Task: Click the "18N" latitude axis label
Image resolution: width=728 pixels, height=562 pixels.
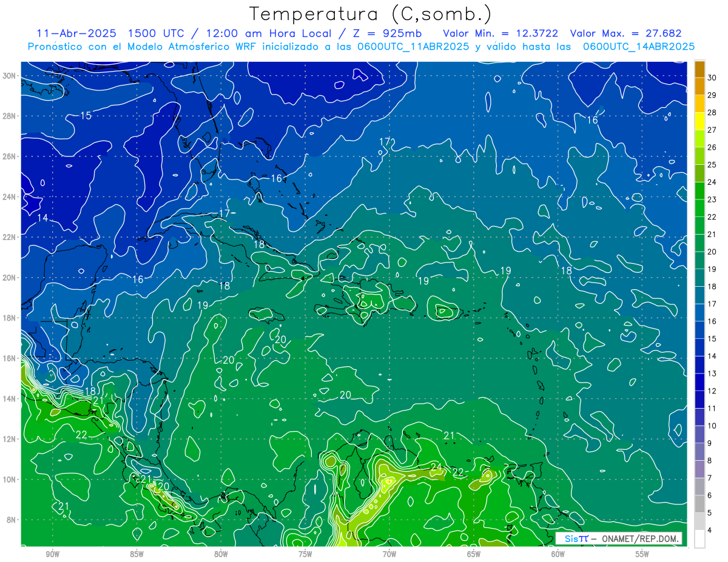Action: coord(10,318)
